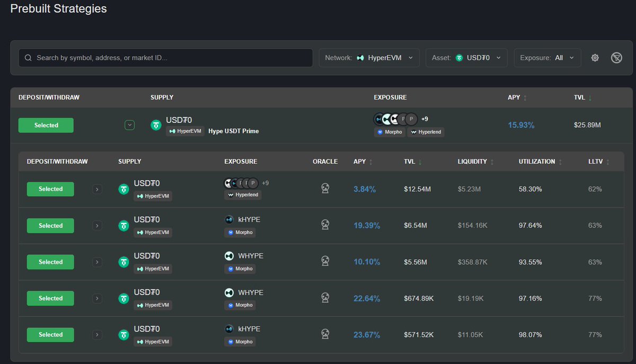Toggle Selected button in WHYPE 22.64% row

coord(50,298)
